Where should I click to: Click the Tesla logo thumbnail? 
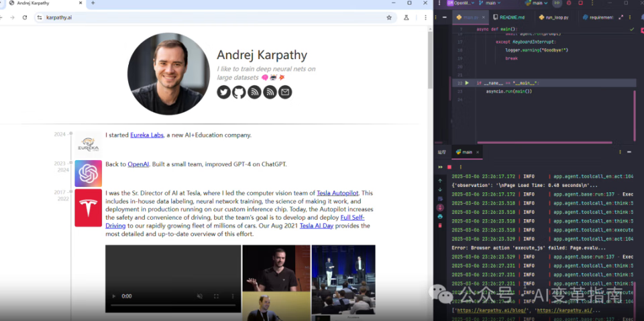[x=89, y=208]
